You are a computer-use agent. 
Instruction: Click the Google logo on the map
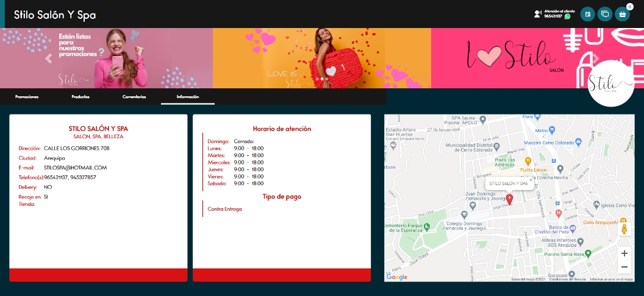coord(397,277)
